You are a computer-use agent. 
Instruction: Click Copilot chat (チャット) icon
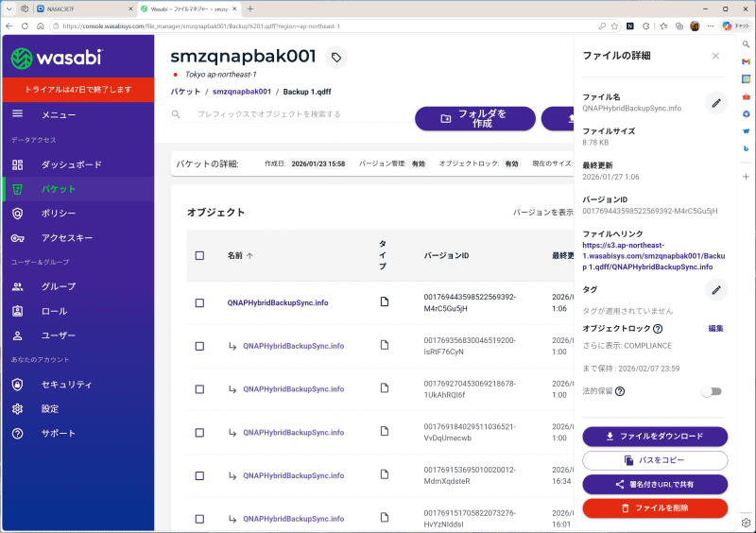[736, 26]
